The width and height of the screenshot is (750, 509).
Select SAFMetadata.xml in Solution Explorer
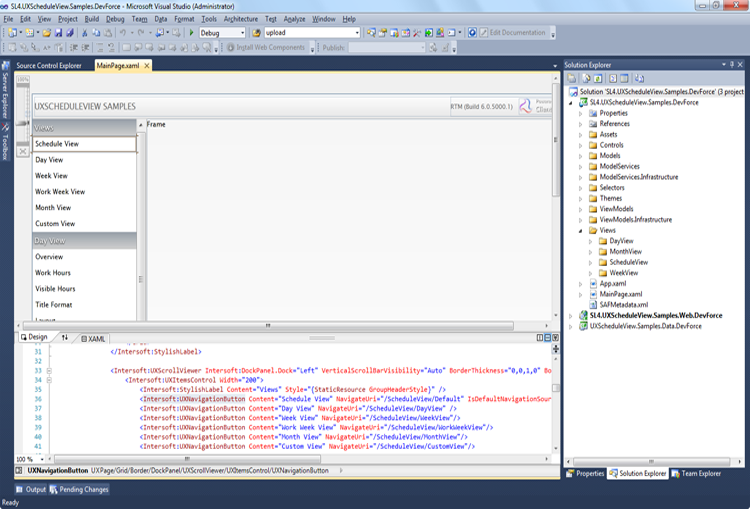(x=624, y=305)
